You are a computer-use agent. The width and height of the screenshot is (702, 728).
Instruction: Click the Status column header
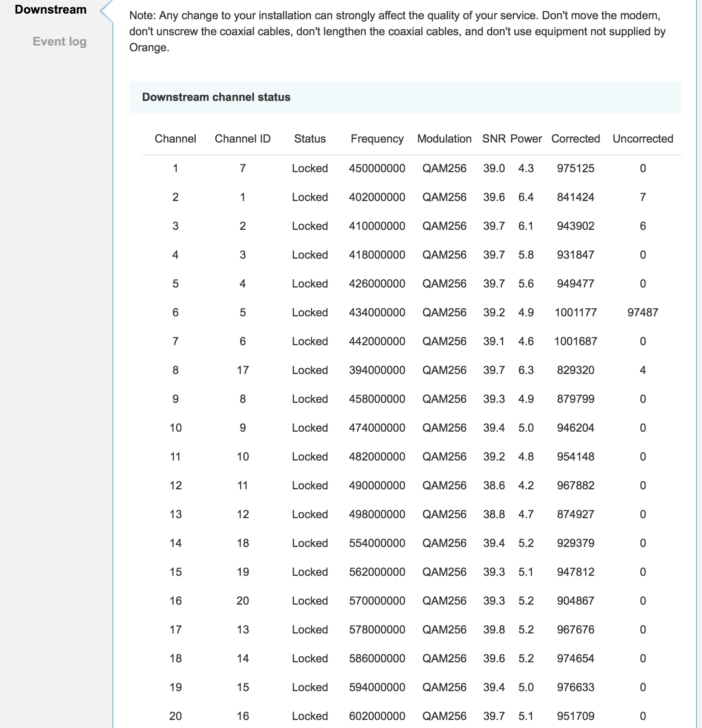pos(310,139)
